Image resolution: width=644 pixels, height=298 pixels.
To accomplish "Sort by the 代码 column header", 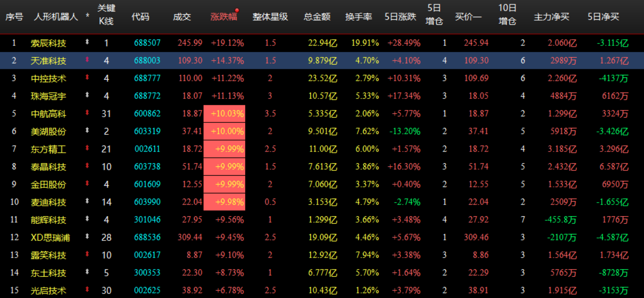I will 140,17.
